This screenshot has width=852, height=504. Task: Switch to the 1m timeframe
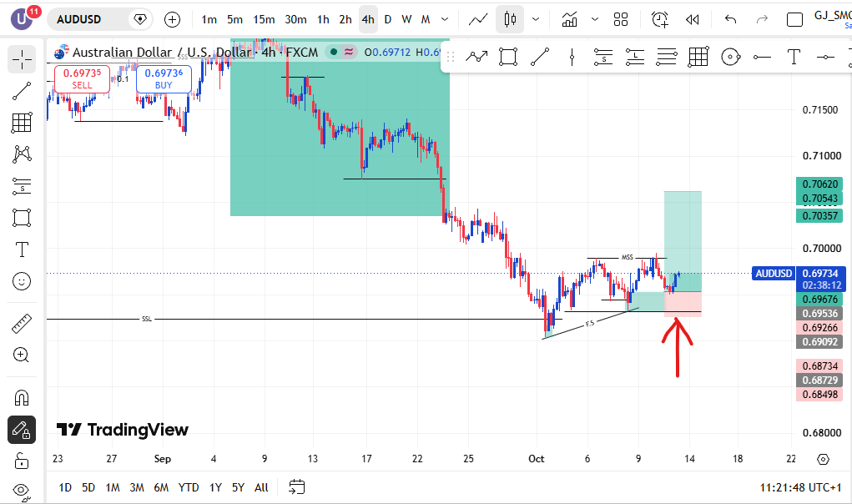pyautogui.click(x=209, y=19)
